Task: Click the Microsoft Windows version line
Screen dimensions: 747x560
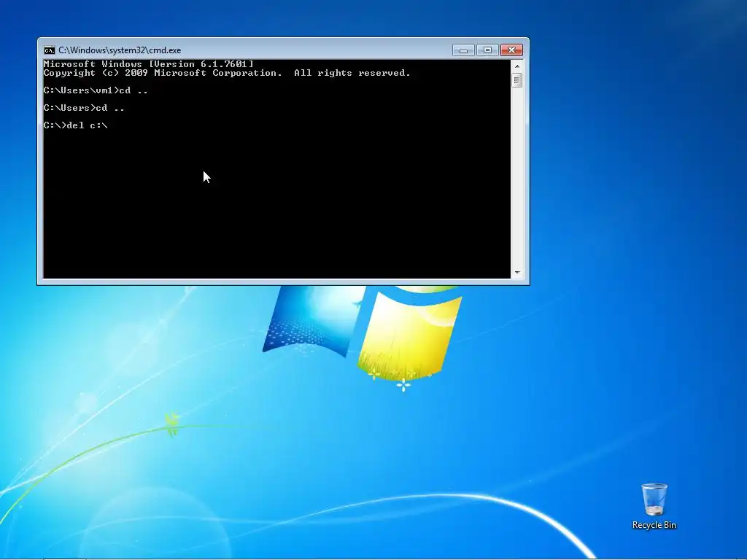Action: click(x=149, y=64)
